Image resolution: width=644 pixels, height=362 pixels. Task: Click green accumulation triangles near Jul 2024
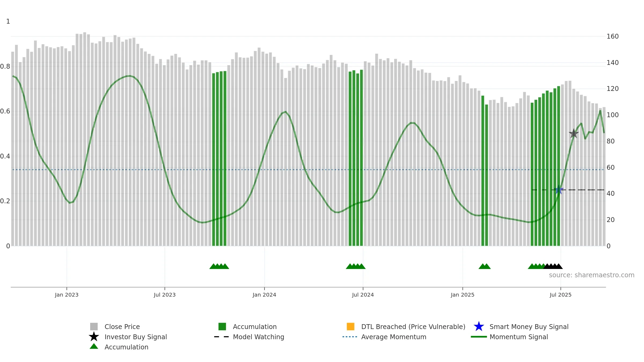[356, 266]
